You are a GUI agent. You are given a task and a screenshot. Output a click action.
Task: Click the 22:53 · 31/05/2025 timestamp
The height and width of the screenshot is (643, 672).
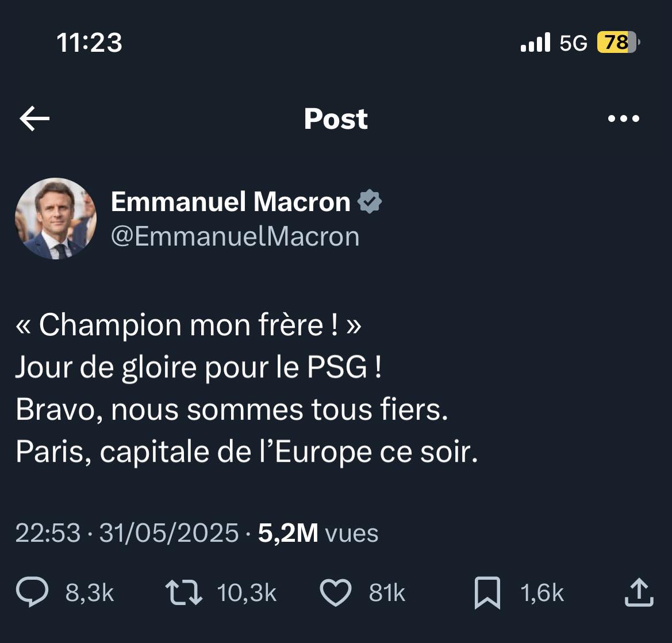(127, 533)
